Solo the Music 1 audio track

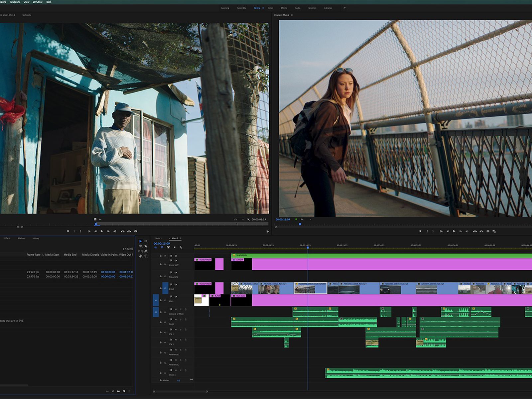[x=181, y=370]
